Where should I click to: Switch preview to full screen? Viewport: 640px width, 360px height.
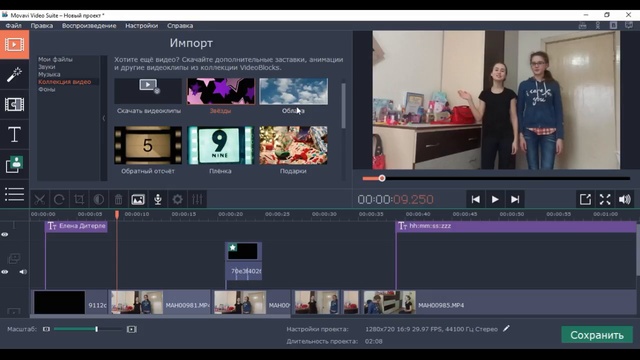(x=605, y=200)
